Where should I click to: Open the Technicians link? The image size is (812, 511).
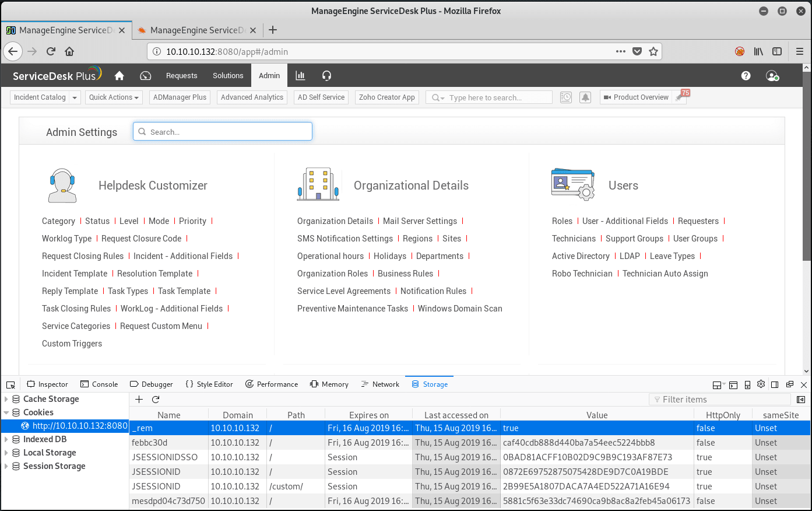[574, 239]
